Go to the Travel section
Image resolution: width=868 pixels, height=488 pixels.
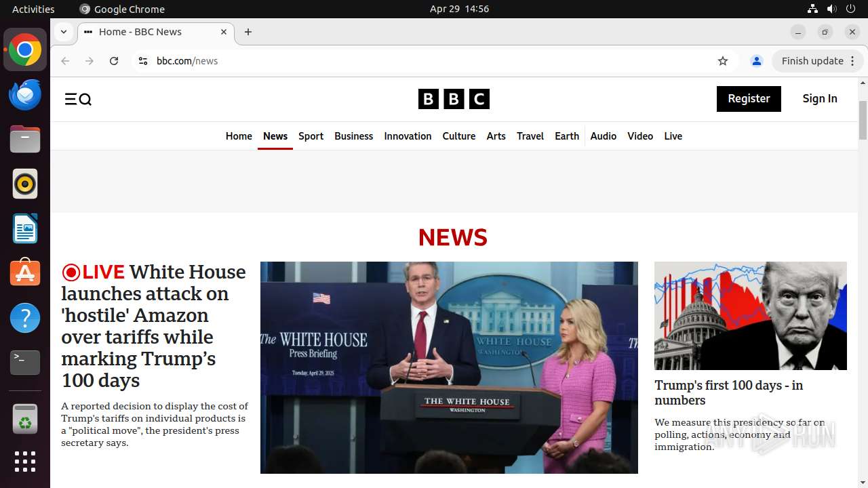pyautogui.click(x=530, y=136)
